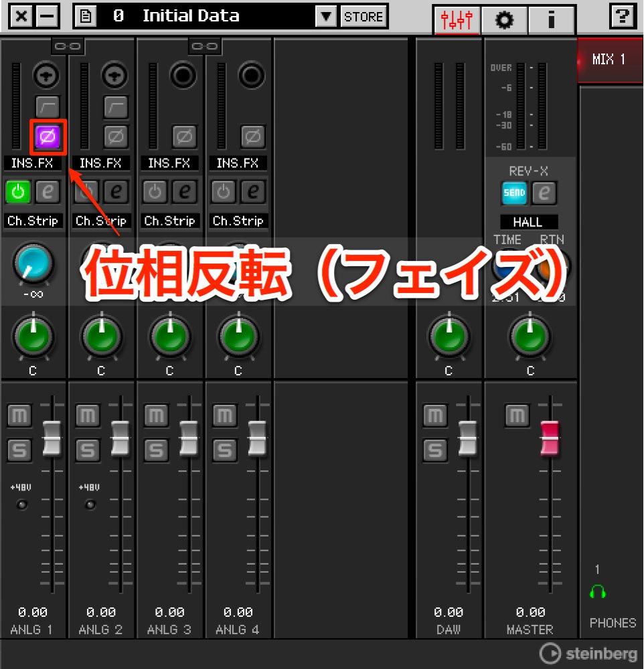The image size is (644, 669).
Task: Toggle stereo link for channels 3 and 4
Action: (205, 46)
